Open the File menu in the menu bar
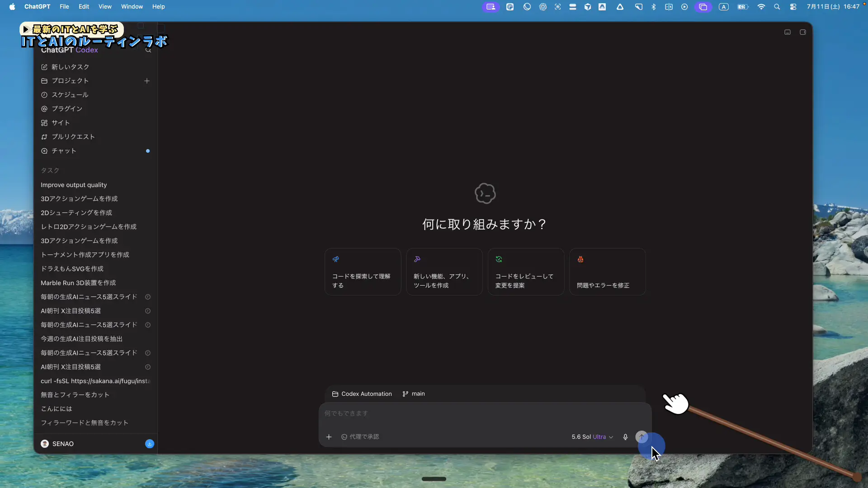868x488 pixels. 64,7
